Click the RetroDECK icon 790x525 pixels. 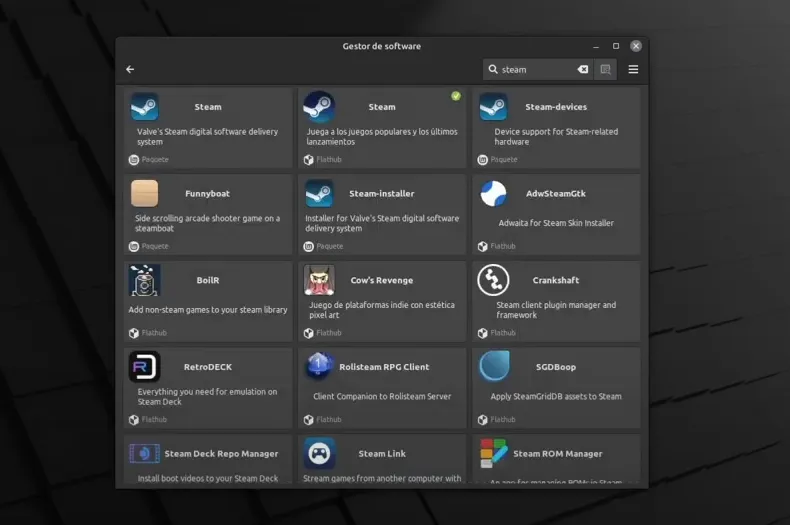145,367
